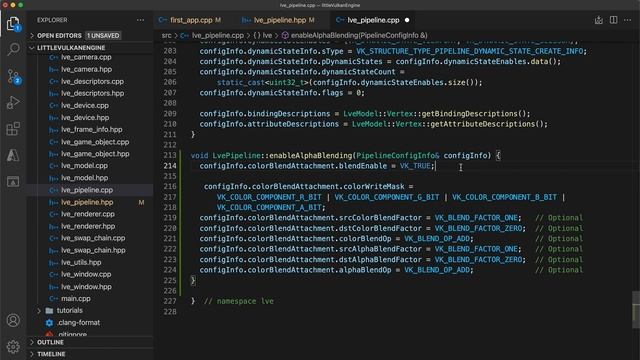This screenshot has width=640, height=360.
Task: Click the 1 UNSAVED badge
Action: [103, 36]
